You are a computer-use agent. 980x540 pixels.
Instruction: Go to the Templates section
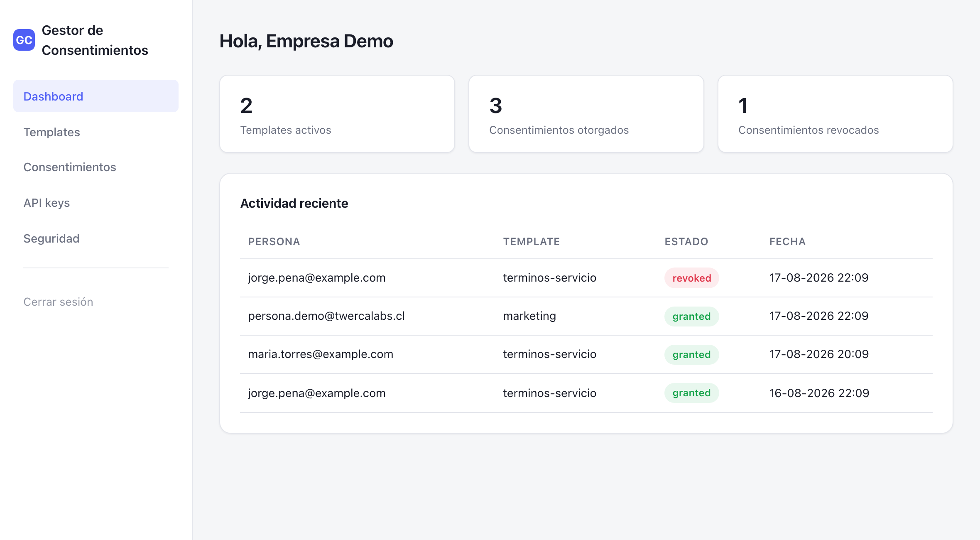coord(52,132)
